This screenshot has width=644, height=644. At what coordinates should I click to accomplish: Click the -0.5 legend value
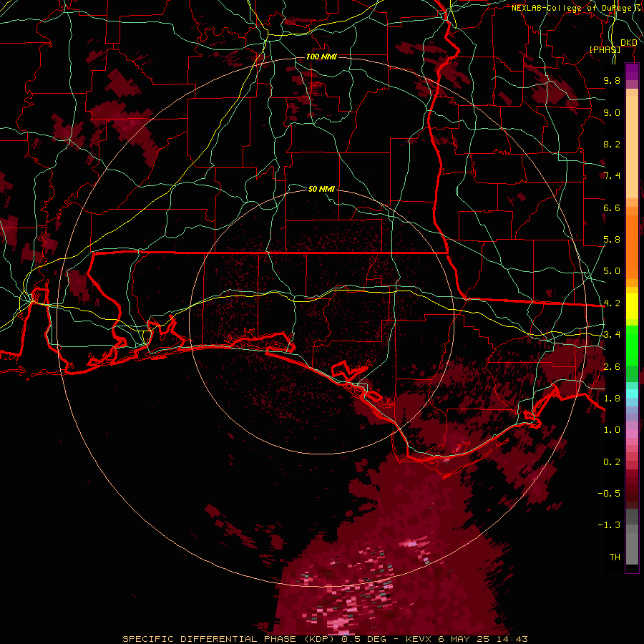click(x=609, y=493)
